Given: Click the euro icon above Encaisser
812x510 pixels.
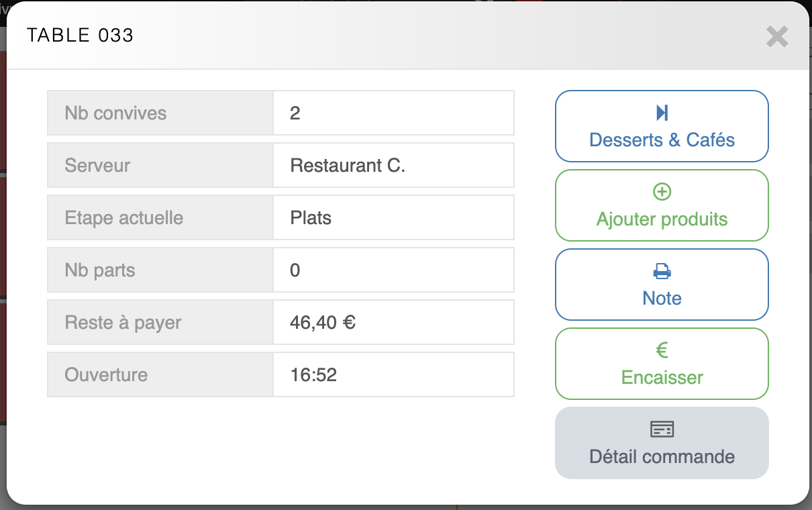Looking at the screenshot, I should (x=662, y=350).
